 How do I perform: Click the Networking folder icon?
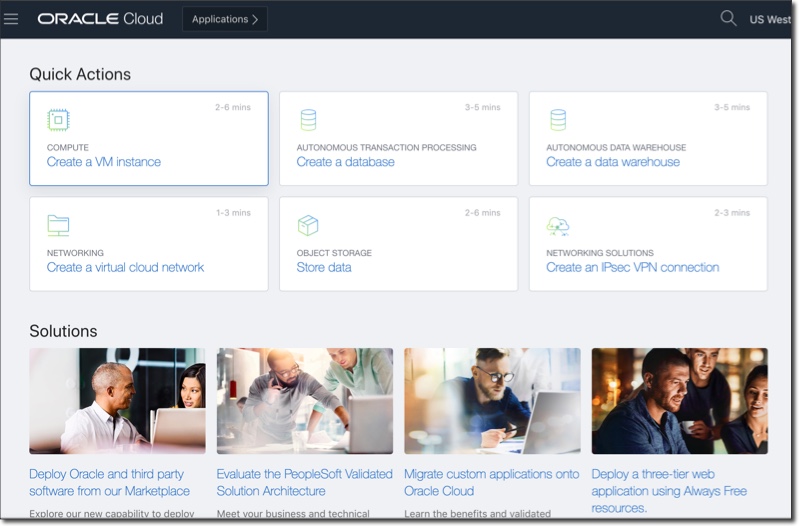tap(58, 225)
